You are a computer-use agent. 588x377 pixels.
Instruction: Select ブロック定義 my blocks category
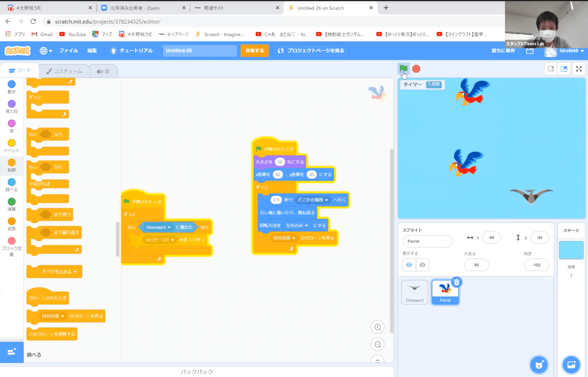pyautogui.click(x=12, y=247)
